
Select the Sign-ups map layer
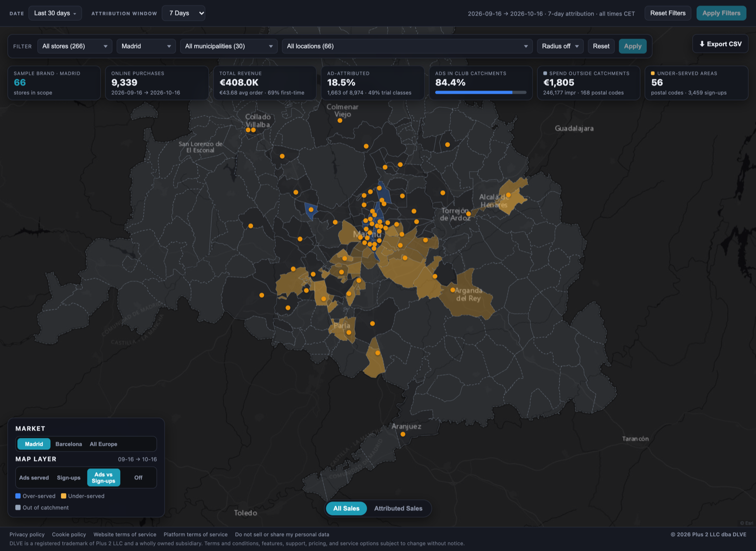coord(69,478)
